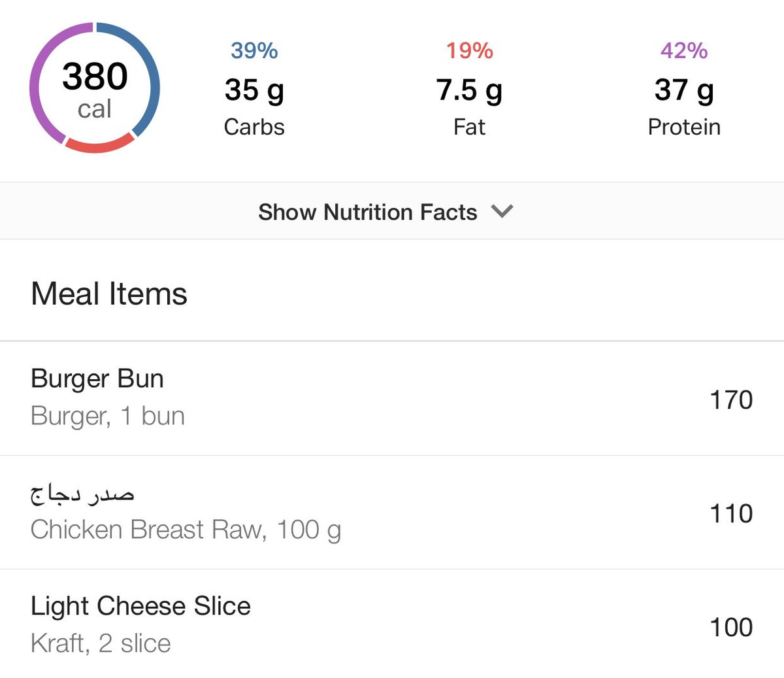Select the Arabic-named chicken breast item
784x678 pixels.
pos(82,494)
